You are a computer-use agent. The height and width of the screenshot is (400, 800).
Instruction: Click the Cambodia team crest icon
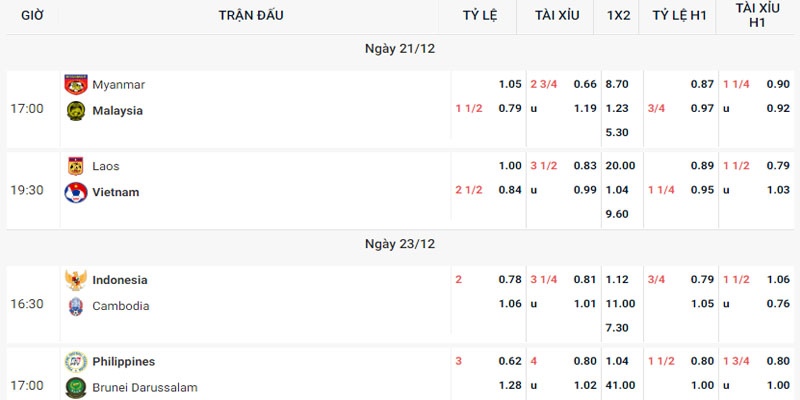[x=75, y=306]
